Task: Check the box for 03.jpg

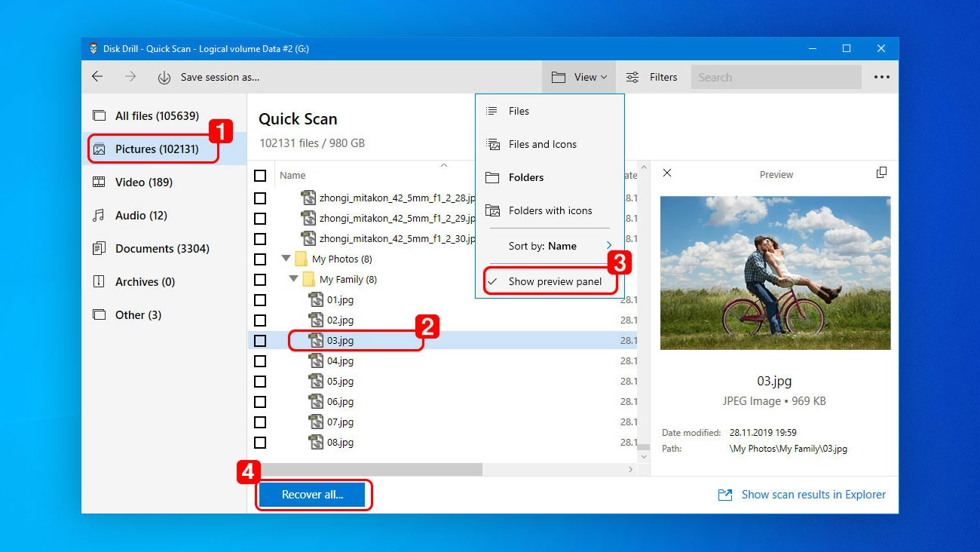Action: 260,341
